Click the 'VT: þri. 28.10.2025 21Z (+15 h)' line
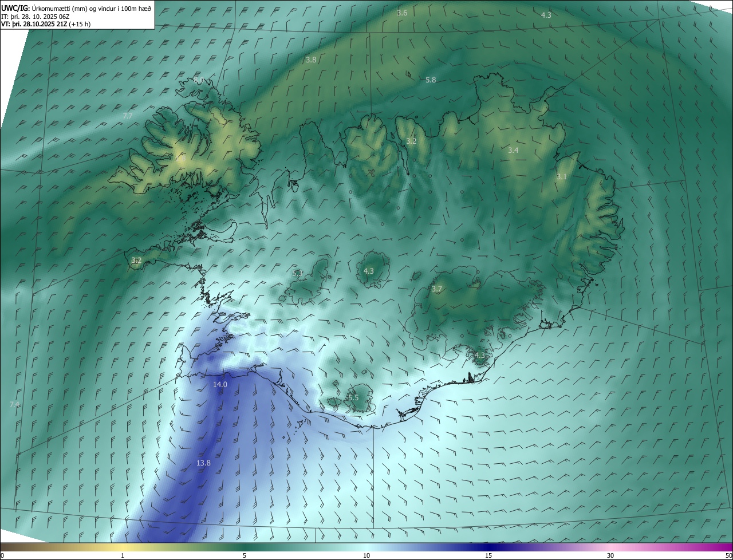The width and height of the screenshot is (733, 560). (45, 23)
